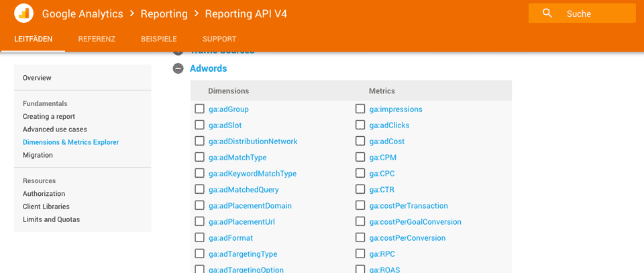644x273 pixels.
Task: Toggle the ga:CTR checkbox
Action: click(x=360, y=189)
